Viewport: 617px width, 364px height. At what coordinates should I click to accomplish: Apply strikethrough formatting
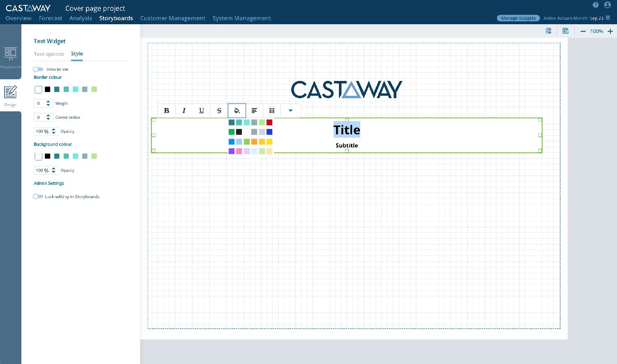(x=219, y=111)
